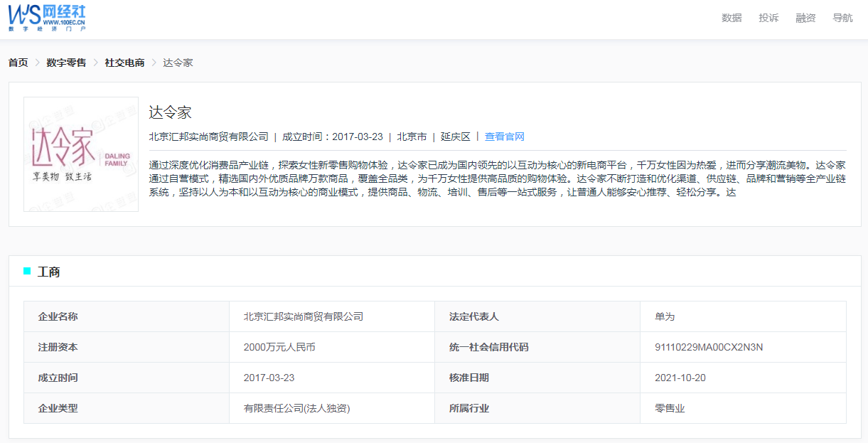Screen dimensions: 868x443
Task: Select the 注册资本 label cell
Action: click(x=127, y=347)
